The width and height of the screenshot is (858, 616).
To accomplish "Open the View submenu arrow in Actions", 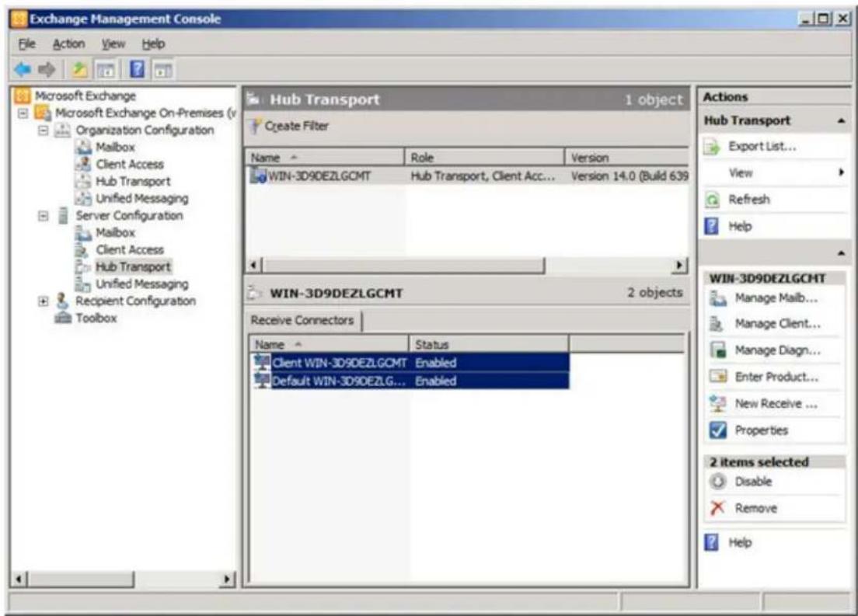I will [841, 172].
